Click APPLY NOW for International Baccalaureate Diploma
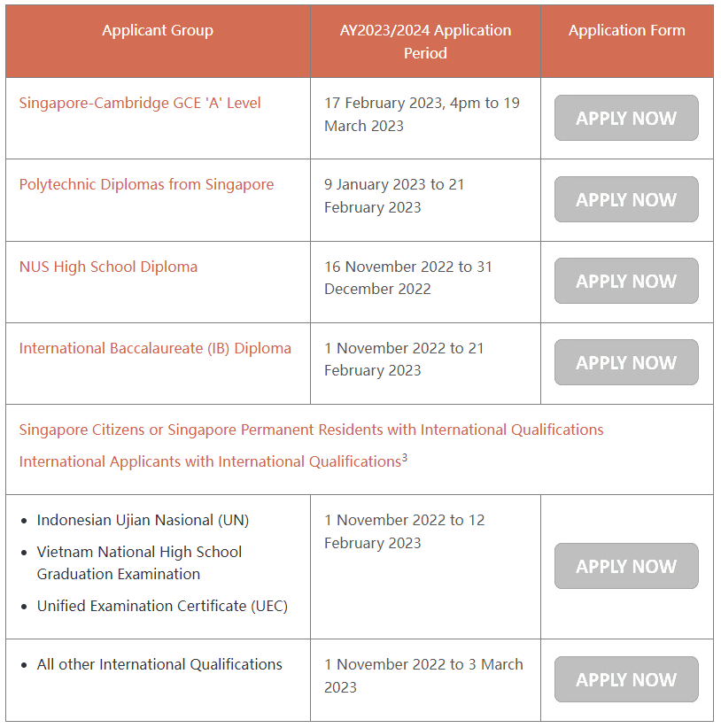The height and width of the screenshot is (728, 721). coord(626,363)
